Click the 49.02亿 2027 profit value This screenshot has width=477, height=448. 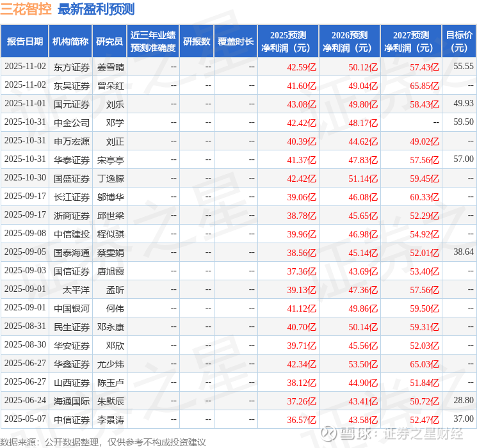click(x=424, y=141)
